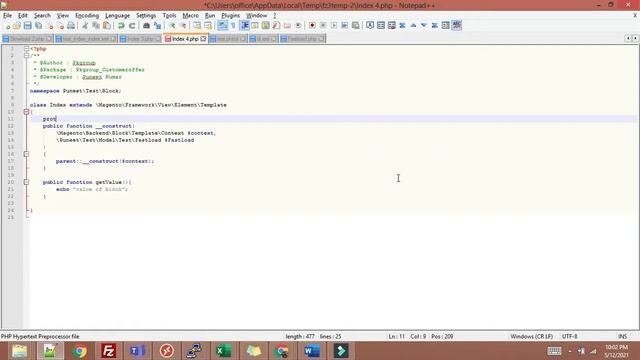The height and width of the screenshot is (360, 640).
Task: Click the Close All documents toolbar icon
Action: pyautogui.click(x=60, y=26)
